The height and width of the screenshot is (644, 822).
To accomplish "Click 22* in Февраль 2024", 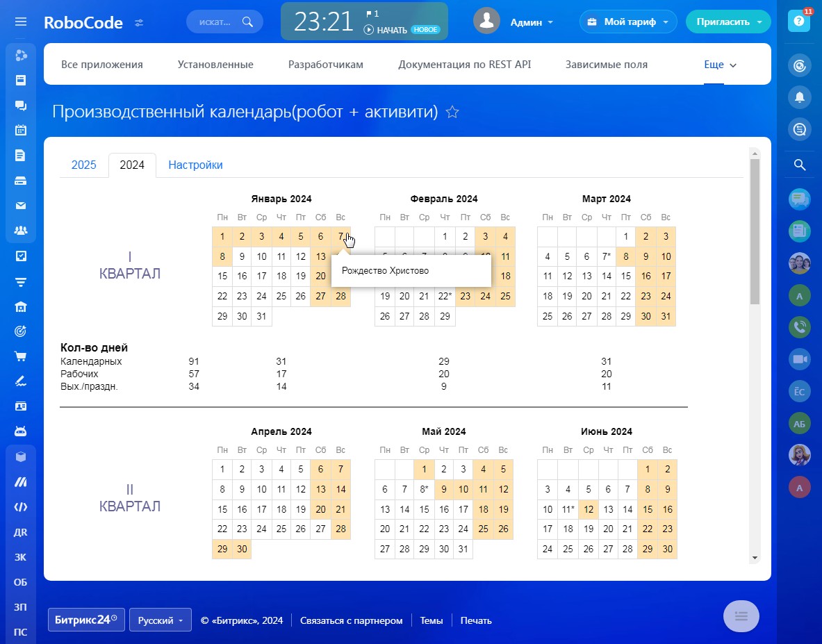I will [445, 296].
